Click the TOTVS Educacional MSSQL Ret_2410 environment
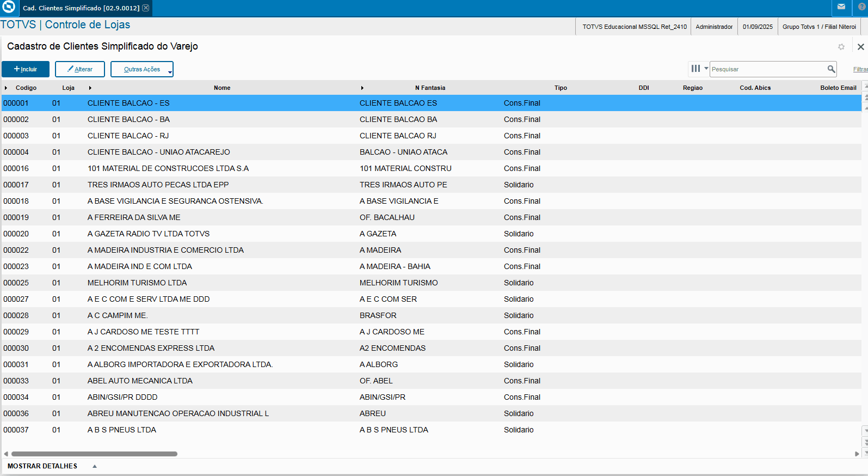The height and width of the screenshot is (476, 868). pyautogui.click(x=635, y=27)
